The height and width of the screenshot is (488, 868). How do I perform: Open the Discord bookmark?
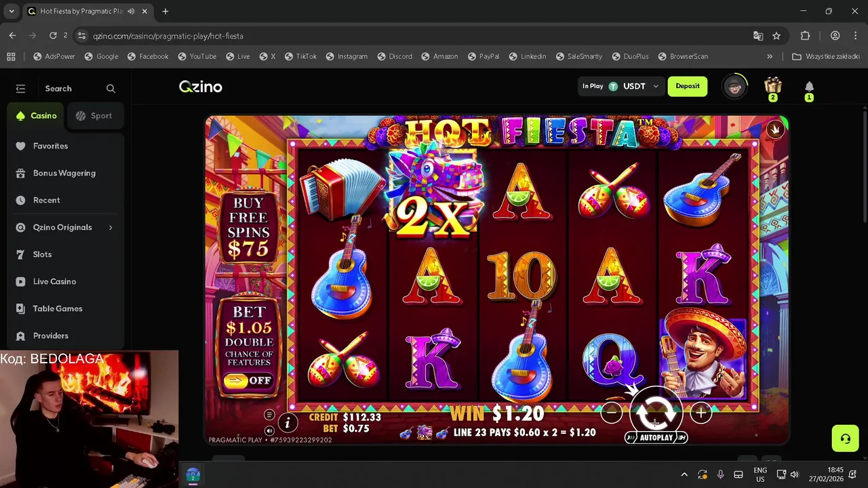(395, 56)
